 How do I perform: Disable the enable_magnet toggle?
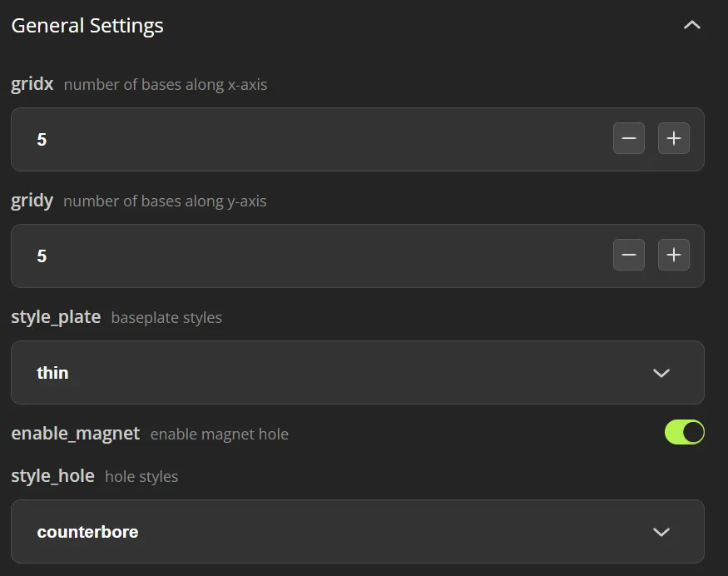tap(684, 432)
